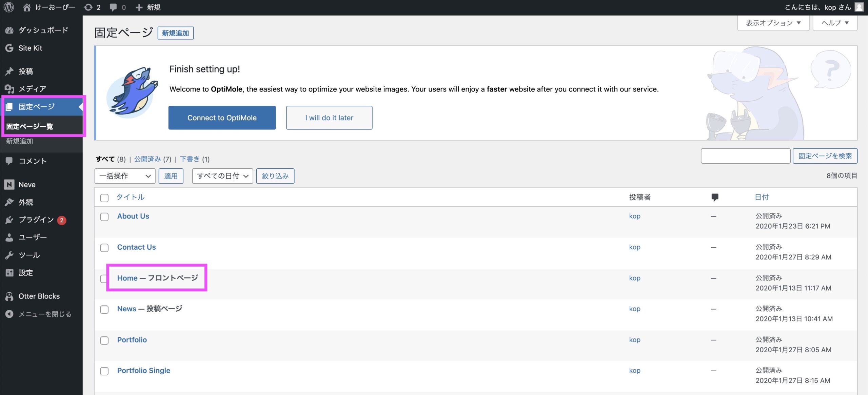Click the コメント speech bubble icon
Image resolution: width=868 pixels, height=395 pixels.
click(9, 161)
